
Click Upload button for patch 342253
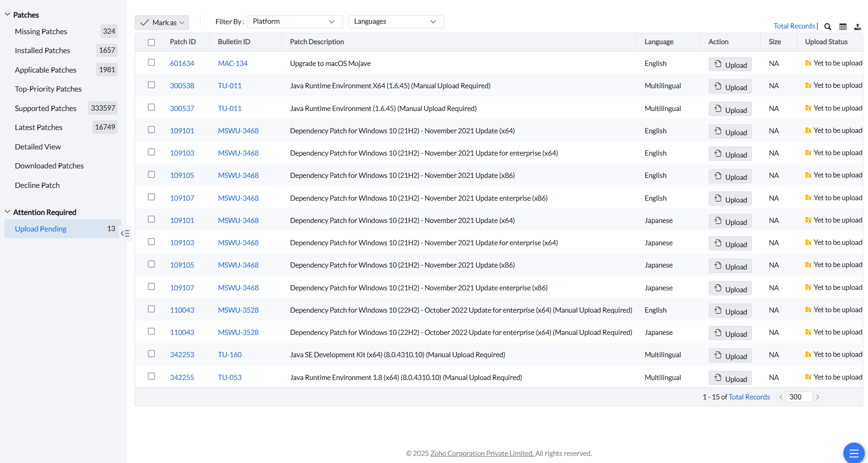coord(730,356)
